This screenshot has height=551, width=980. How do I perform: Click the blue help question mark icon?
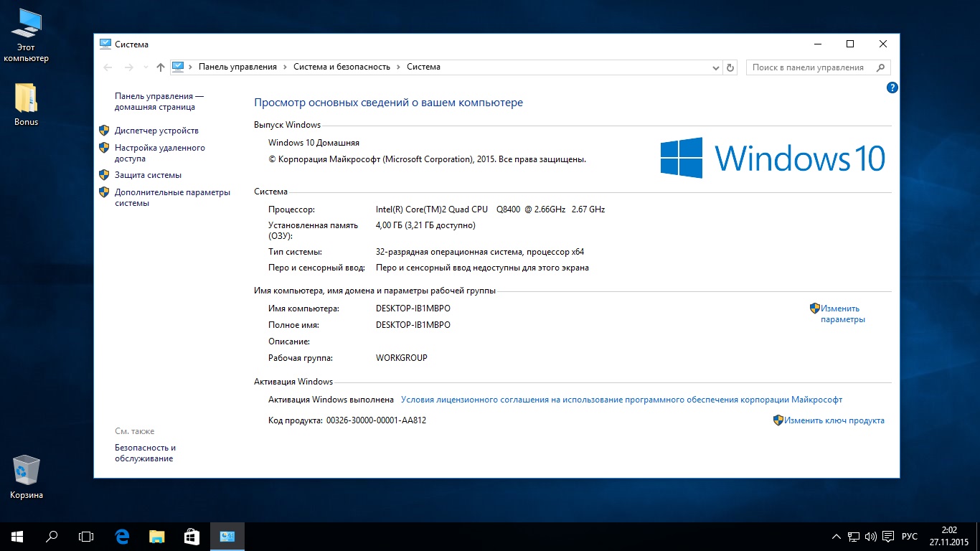892,88
